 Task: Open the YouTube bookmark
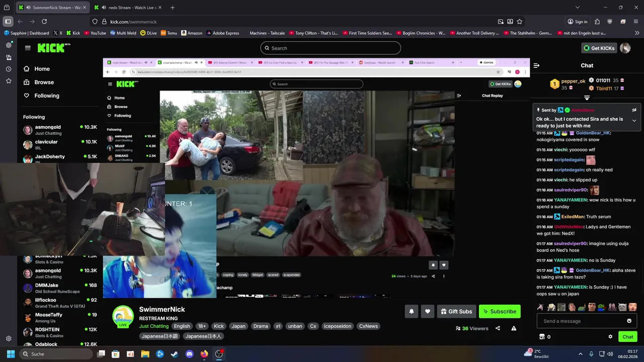[95, 33]
